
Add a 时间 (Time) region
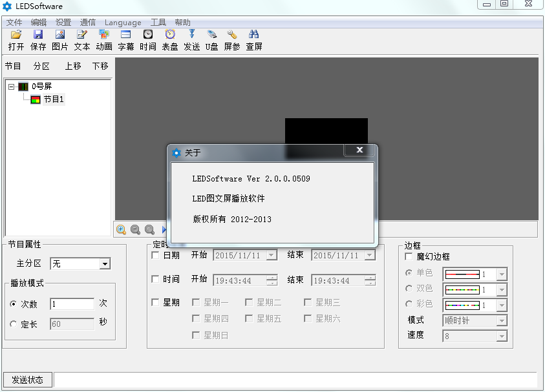(x=148, y=34)
